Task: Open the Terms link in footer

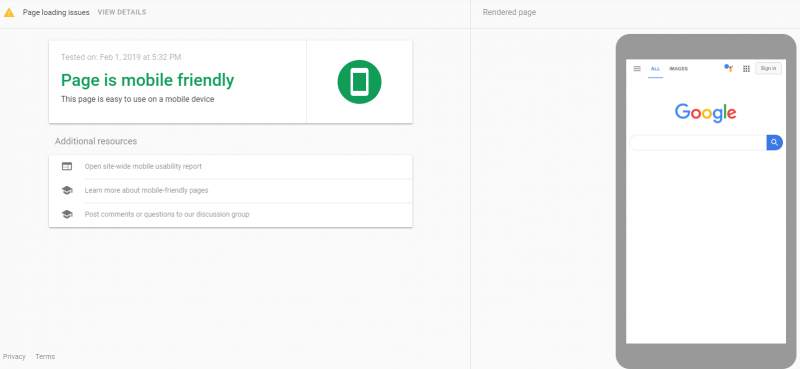Action: 45,357
